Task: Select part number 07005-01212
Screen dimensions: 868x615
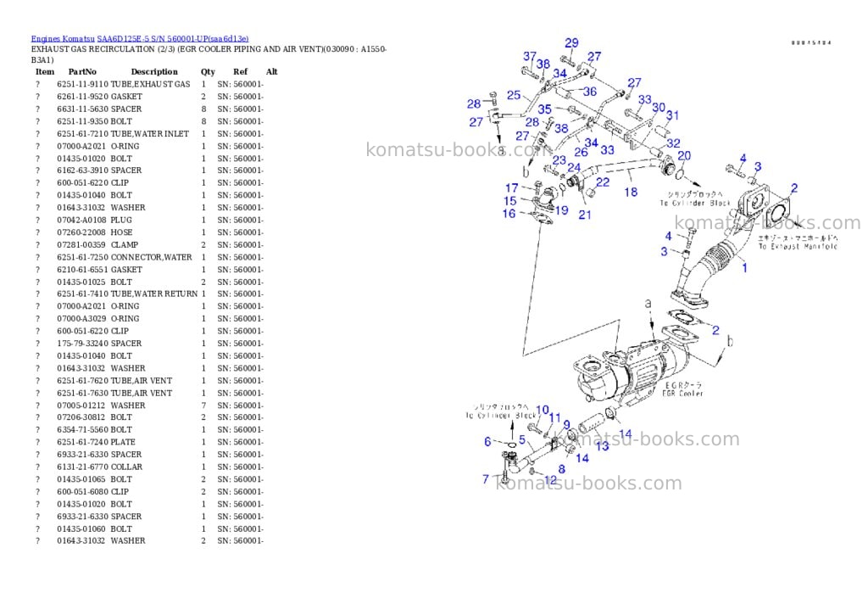Action: (x=81, y=405)
